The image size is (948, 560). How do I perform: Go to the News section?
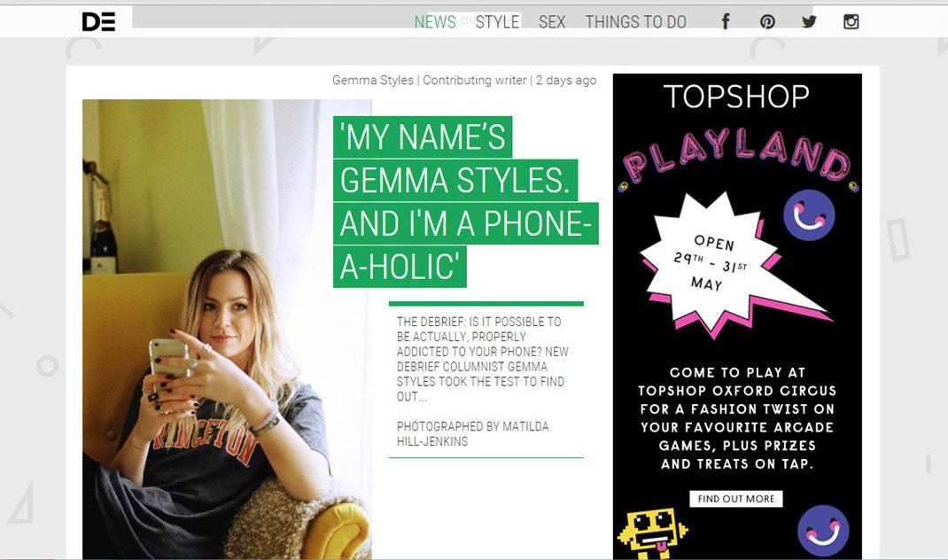[435, 22]
